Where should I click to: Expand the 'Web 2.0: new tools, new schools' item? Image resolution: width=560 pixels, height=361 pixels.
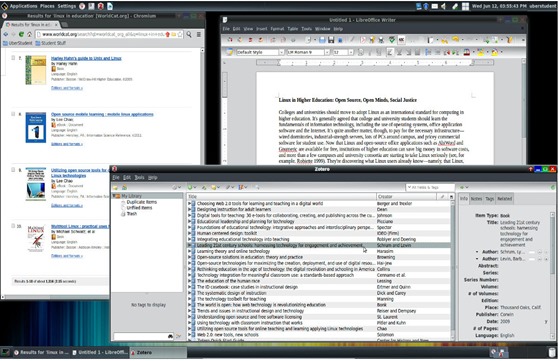[189, 335]
